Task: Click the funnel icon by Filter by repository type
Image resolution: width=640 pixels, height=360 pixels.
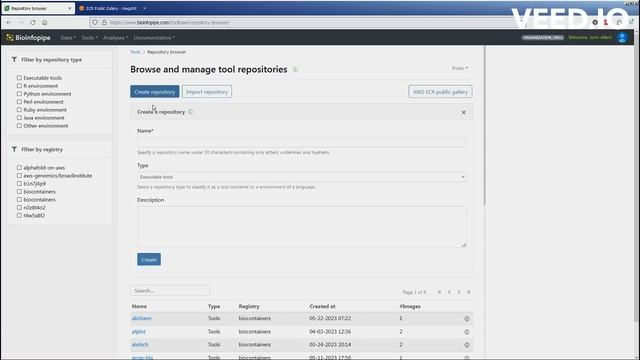Action: pos(14,60)
